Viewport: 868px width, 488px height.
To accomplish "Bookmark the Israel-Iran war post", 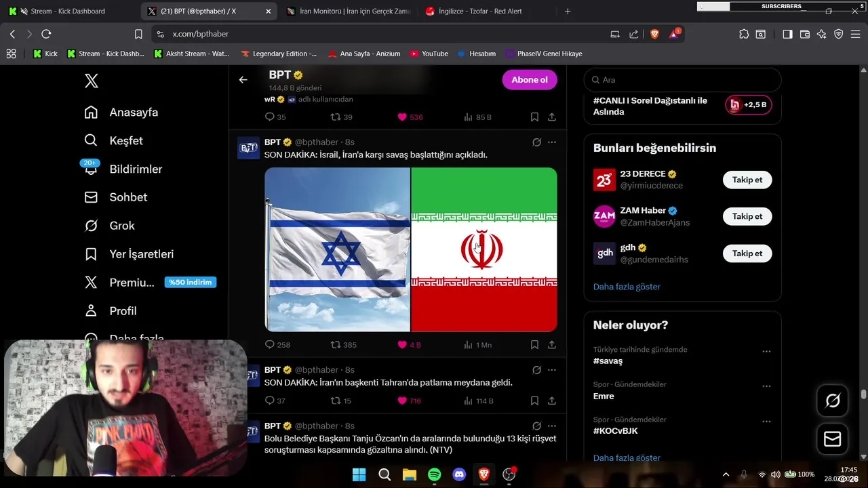I will pyautogui.click(x=534, y=345).
